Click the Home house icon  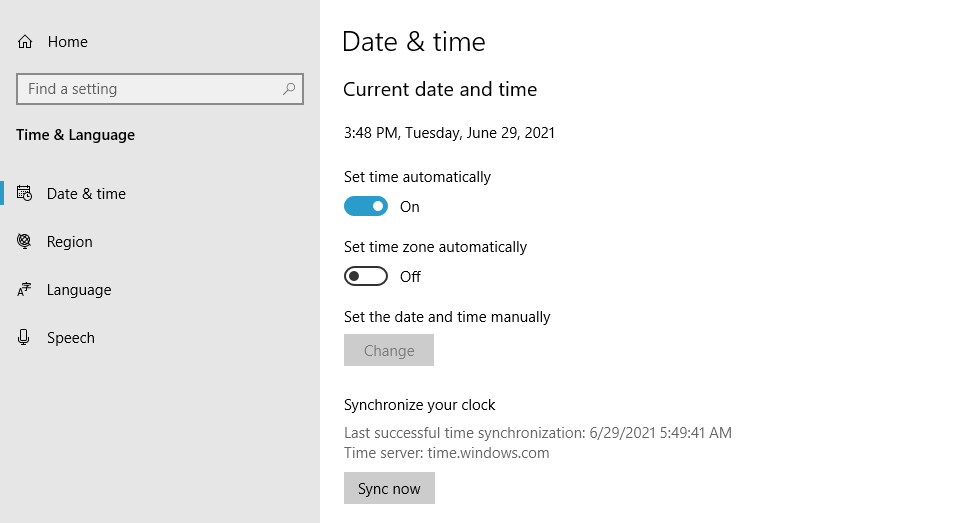[25, 42]
